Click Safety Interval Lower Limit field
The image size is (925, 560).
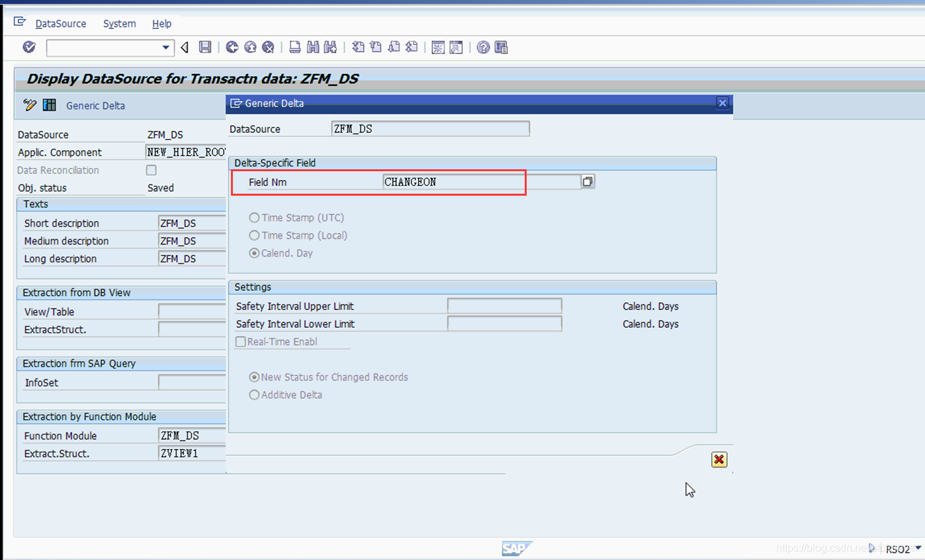coord(505,324)
